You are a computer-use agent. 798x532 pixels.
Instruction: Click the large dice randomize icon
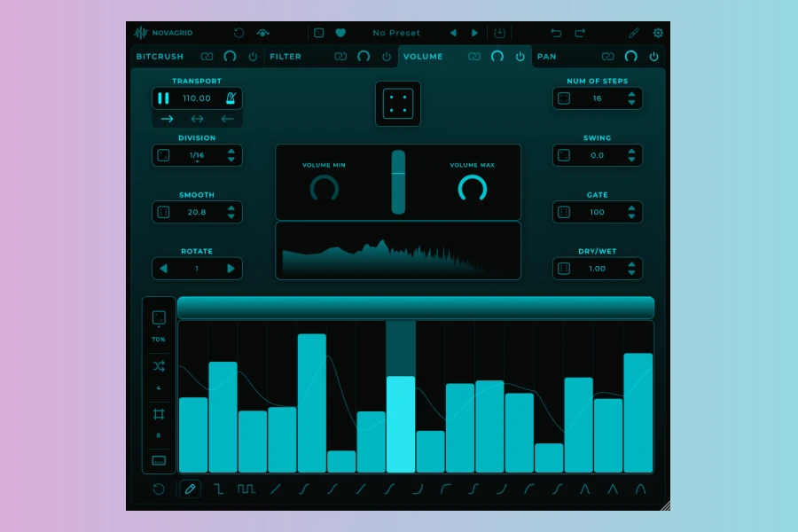coord(398,104)
